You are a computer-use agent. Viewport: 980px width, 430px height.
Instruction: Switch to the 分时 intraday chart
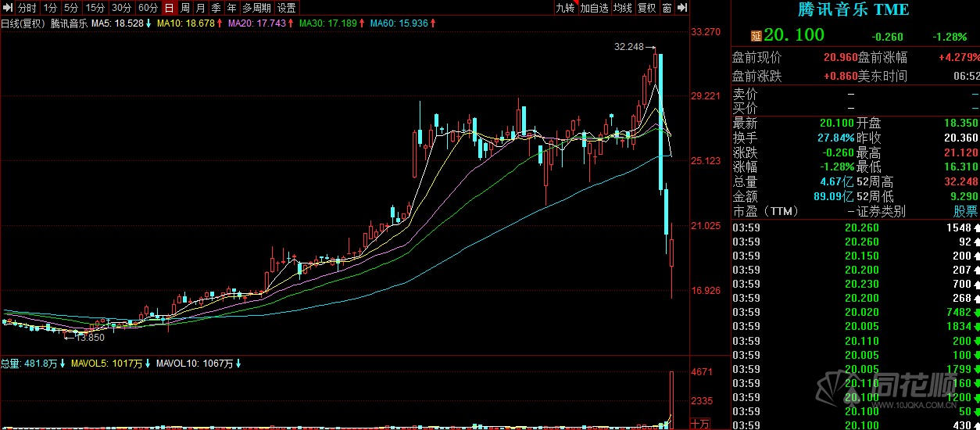coord(27,8)
